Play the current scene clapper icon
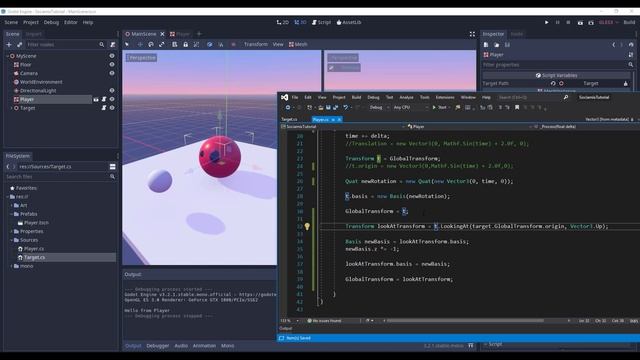 point(580,22)
